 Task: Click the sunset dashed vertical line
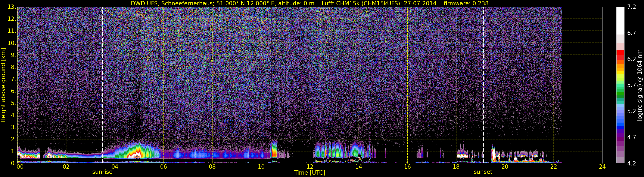click(x=483, y=85)
